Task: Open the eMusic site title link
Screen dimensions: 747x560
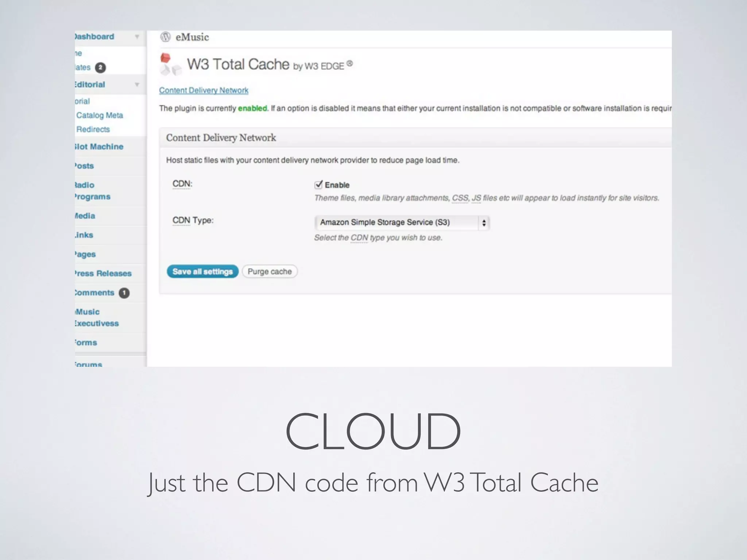Action: click(x=192, y=37)
